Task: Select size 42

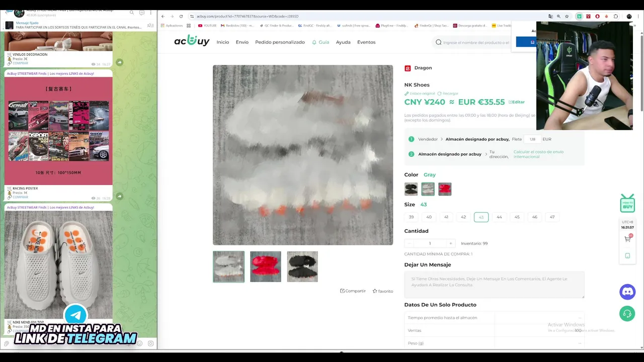Action: (463, 217)
